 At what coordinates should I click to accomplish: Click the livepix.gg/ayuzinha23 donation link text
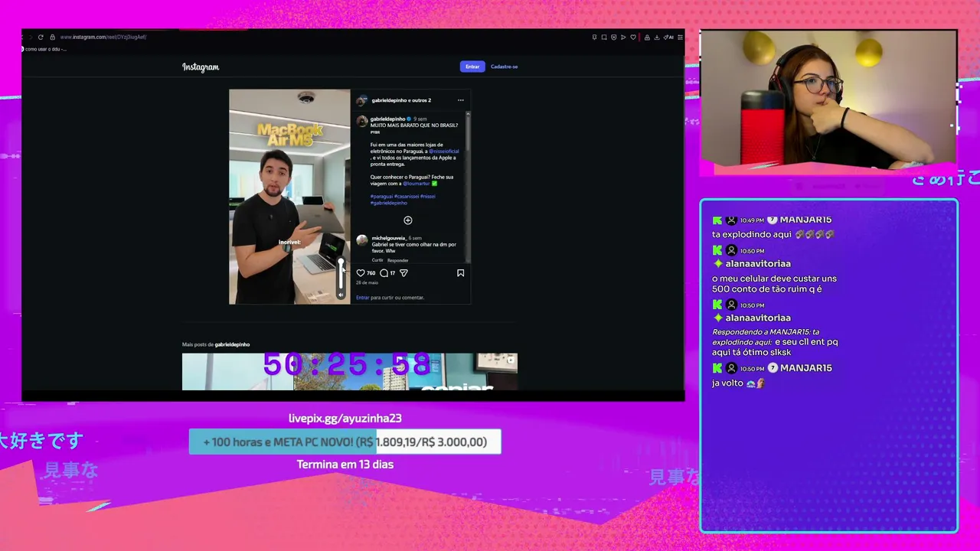(345, 419)
